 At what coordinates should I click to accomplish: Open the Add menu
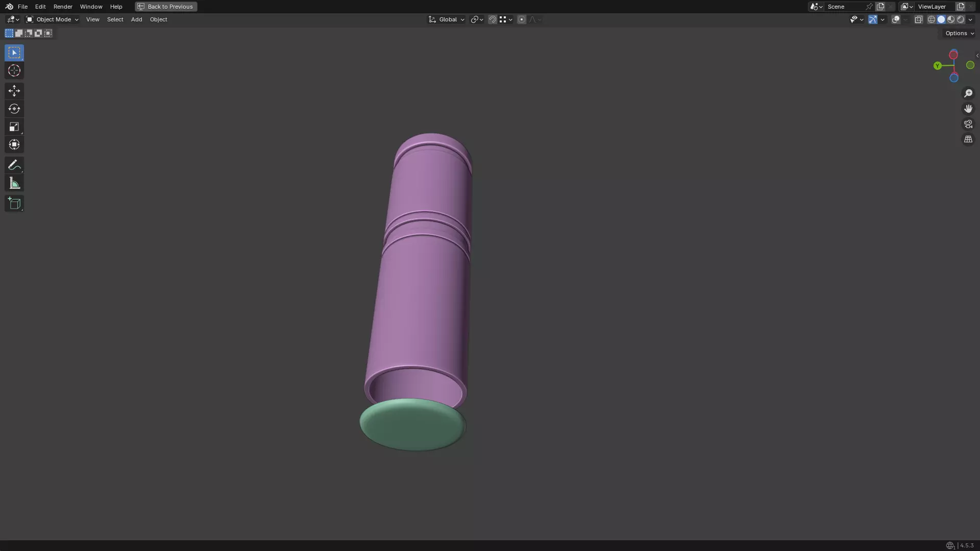coord(136,19)
